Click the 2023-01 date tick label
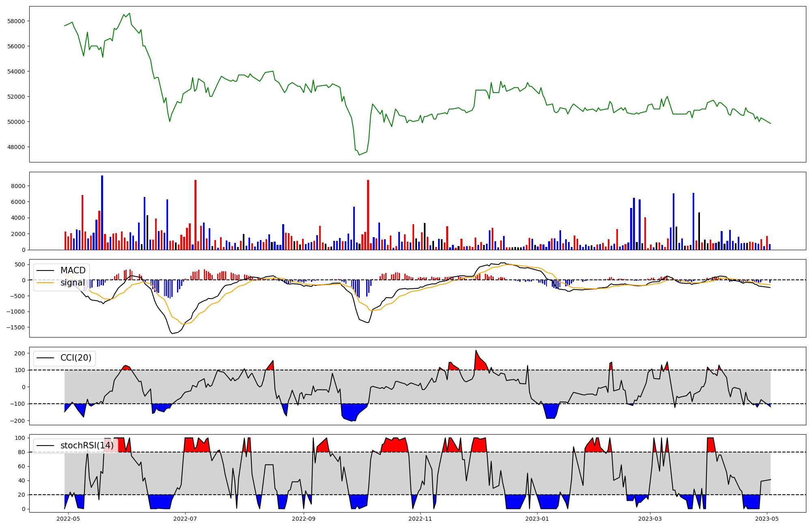812x528 pixels. coord(537,518)
